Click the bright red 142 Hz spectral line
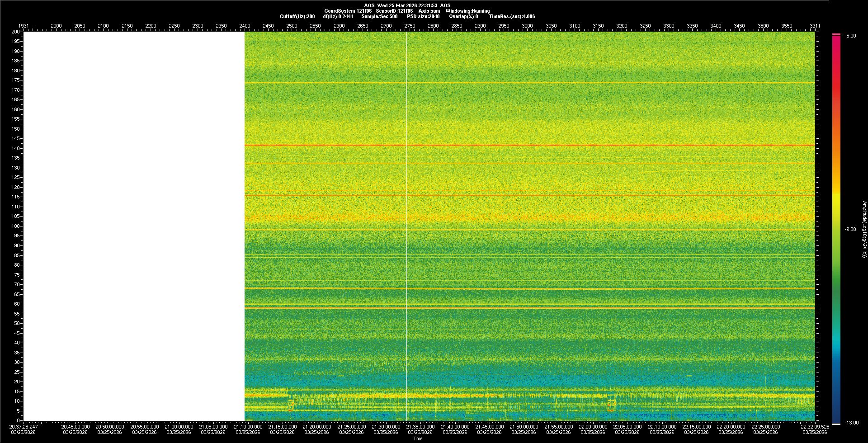The height and width of the screenshot is (443, 868). click(x=529, y=145)
